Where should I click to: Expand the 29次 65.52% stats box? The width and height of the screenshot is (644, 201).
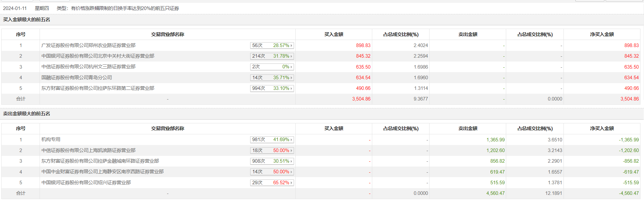[x=272, y=183]
